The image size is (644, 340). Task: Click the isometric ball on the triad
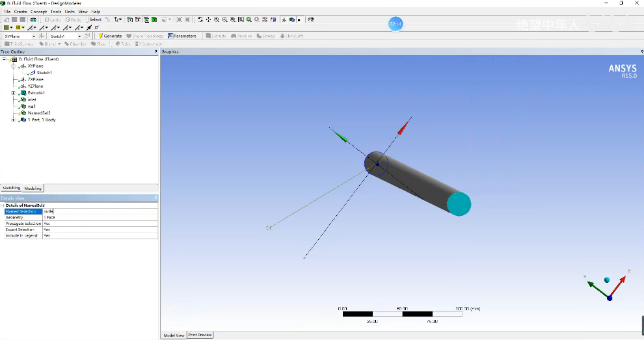[607, 280]
